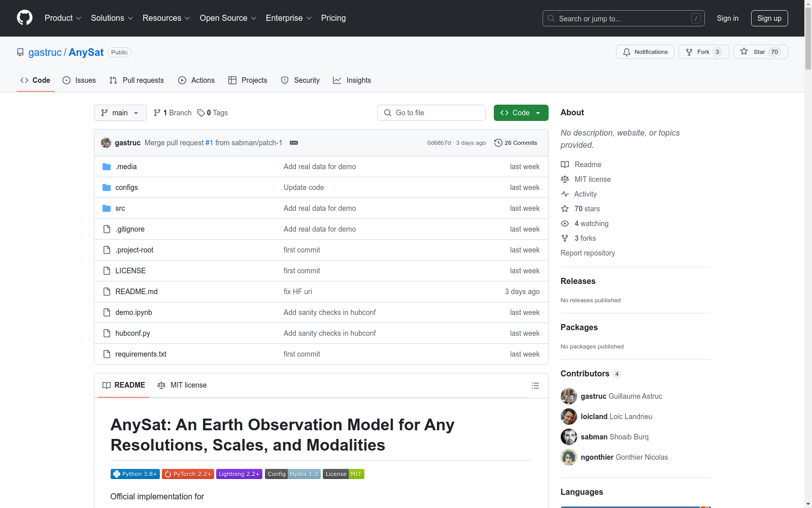Open the AnySat repository name link
The image size is (812, 508).
[86, 52]
